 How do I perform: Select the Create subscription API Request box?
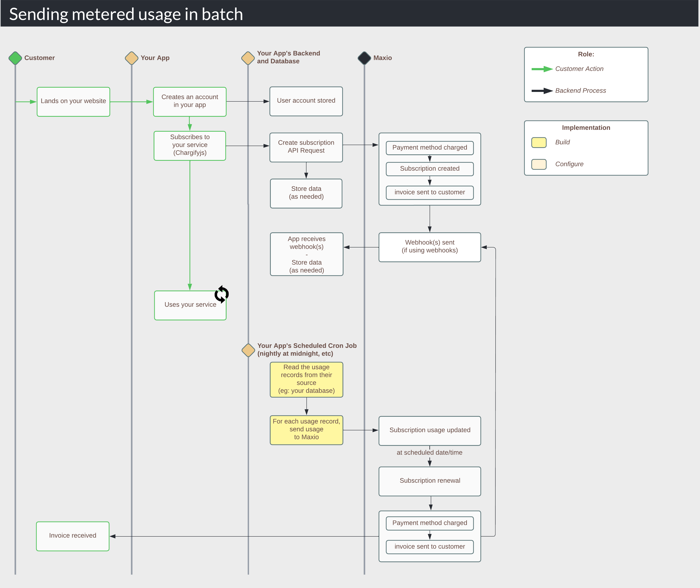coord(306,147)
